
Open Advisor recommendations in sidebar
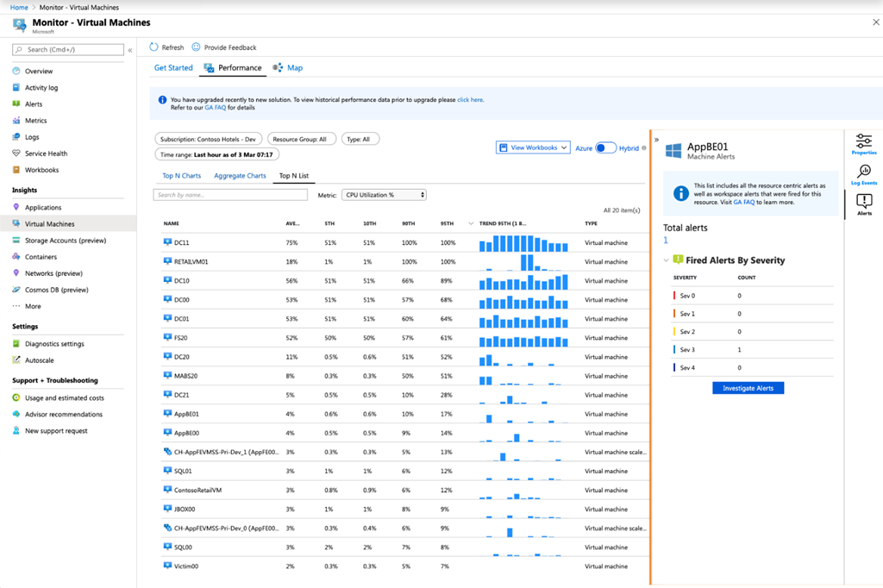coord(63,415)
